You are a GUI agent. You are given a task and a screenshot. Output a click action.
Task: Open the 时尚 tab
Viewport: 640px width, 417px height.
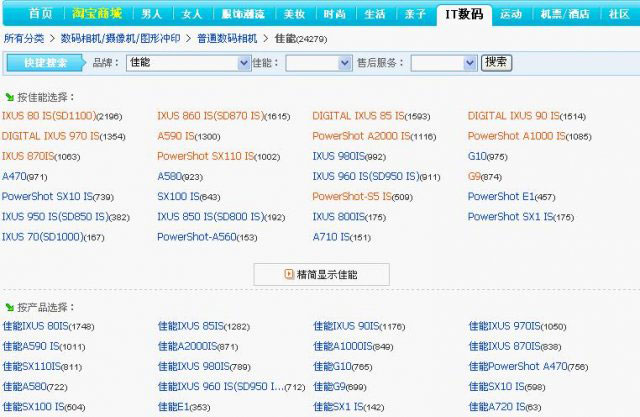point(335,14)
